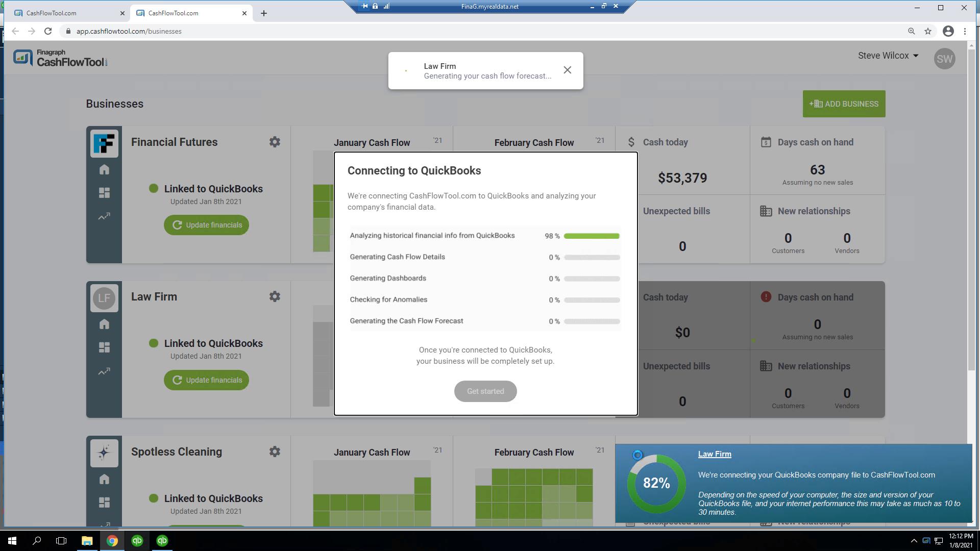The image size is (980, 551).
Task: Click lock icon on remote session bar
Action: (x=375, y=6)
